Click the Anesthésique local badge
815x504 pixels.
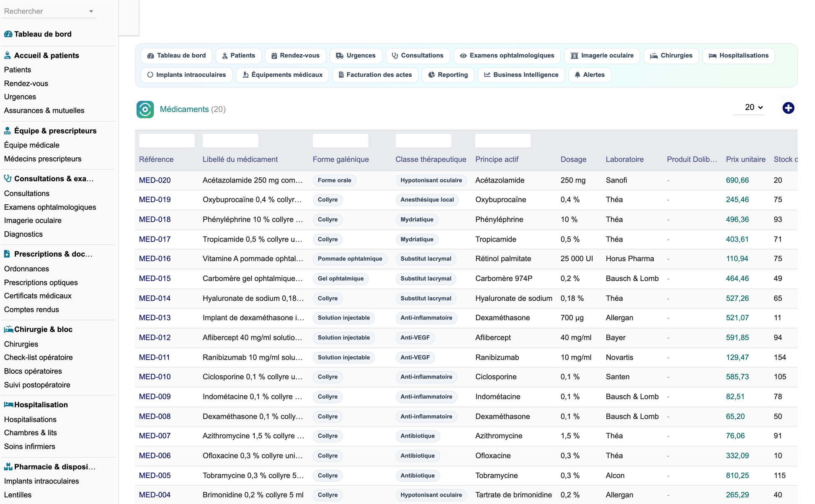pyautogui.click(x=427, y=200)
